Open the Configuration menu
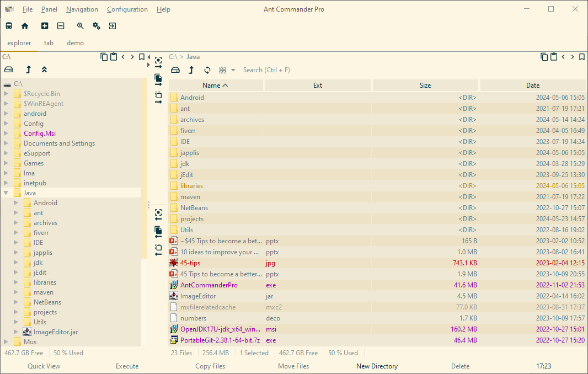588x374 pixels. click(127, 9)
